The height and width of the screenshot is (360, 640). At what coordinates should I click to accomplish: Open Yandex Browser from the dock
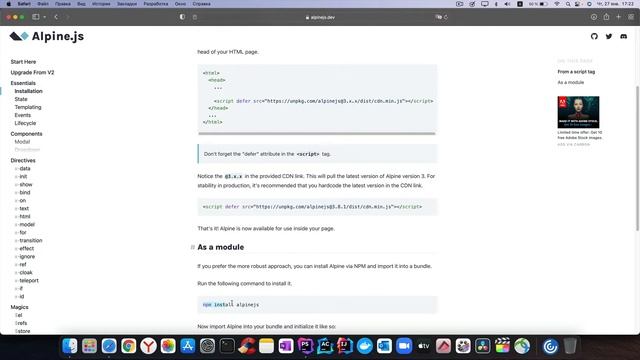(x=148, y=346)
